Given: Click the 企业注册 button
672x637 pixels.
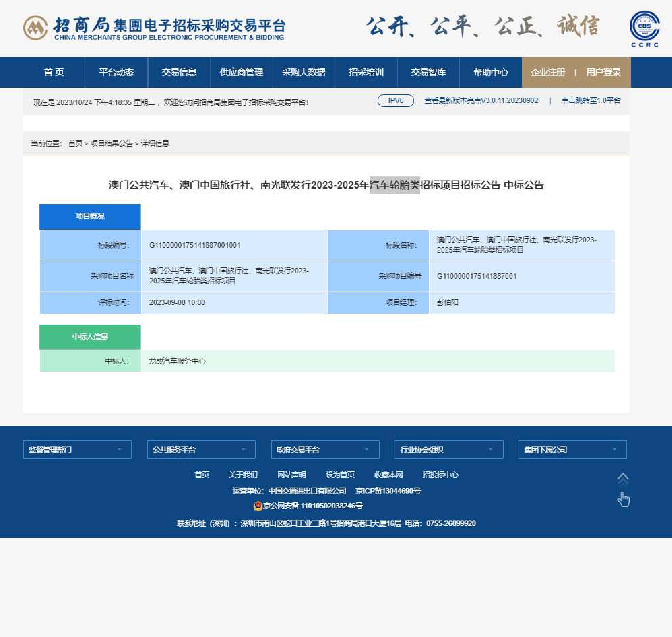Looking at the screenshot, I should 548,72.
